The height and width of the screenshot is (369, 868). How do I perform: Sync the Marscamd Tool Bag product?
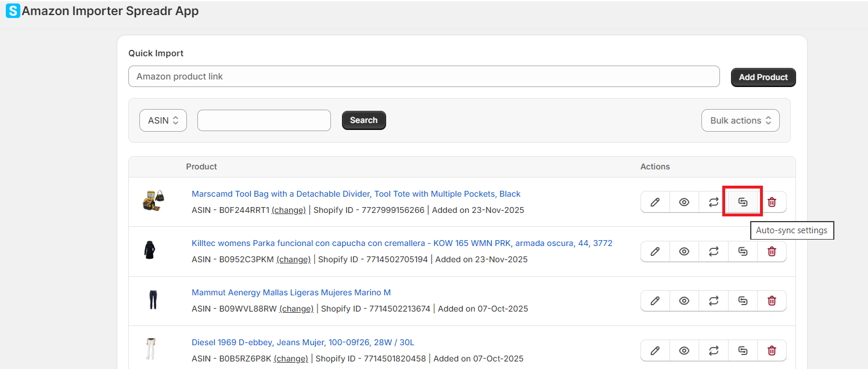coord(714,202)
